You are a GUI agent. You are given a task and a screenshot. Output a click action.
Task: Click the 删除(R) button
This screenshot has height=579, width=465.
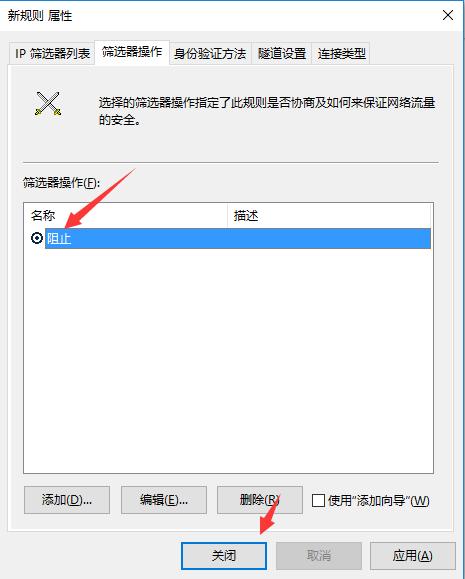click(x=260, y=500)
